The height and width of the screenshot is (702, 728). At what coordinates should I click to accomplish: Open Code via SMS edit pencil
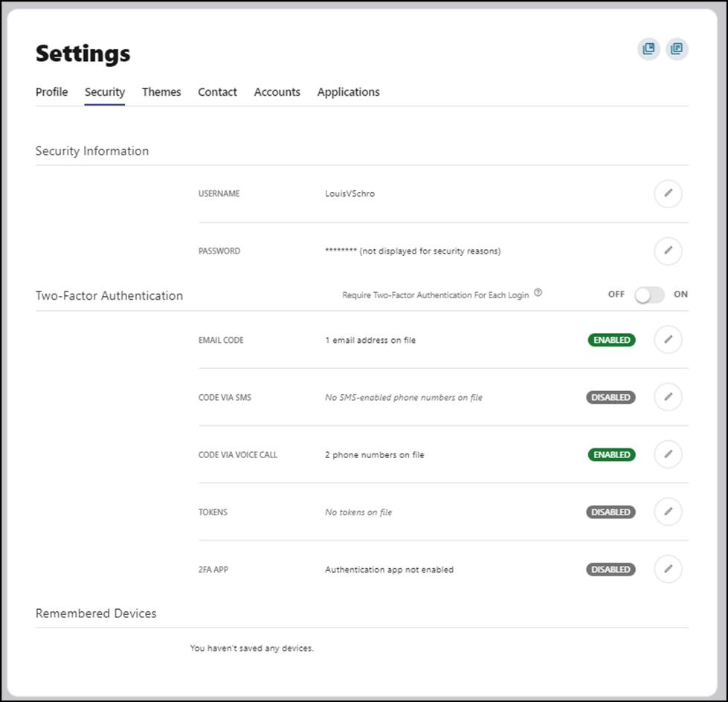pyautogui.click(x=668, y=397)
